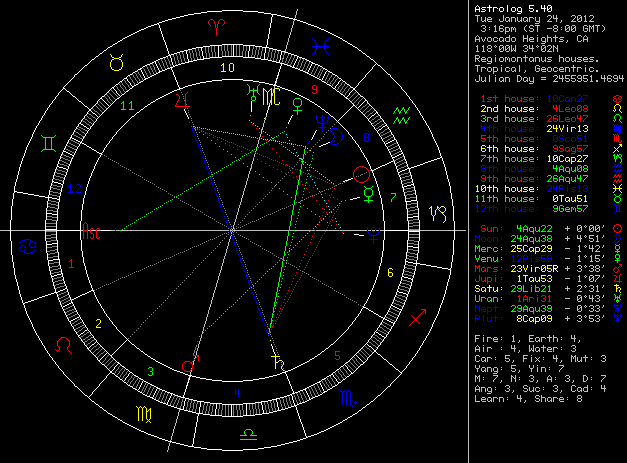
Task: Select the yellow Virgo glyph
Action: 145,413
